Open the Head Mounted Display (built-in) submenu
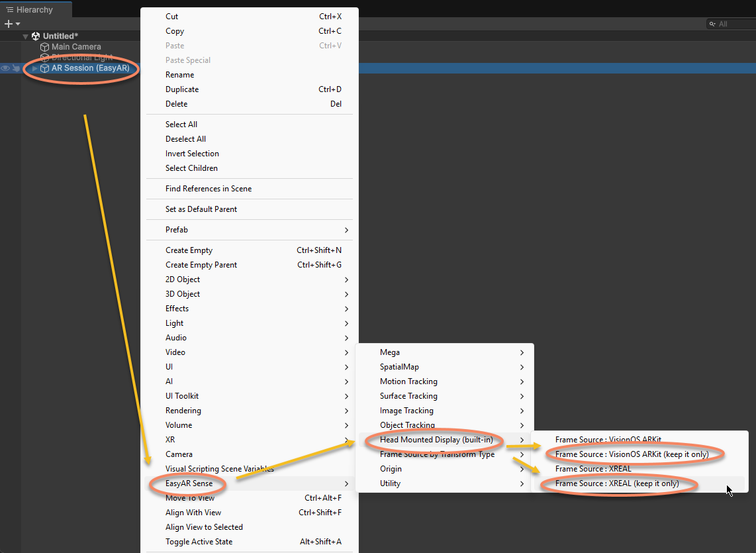Image resolution: width=756 pixels, height=553 pixels. tap(436, 440)
